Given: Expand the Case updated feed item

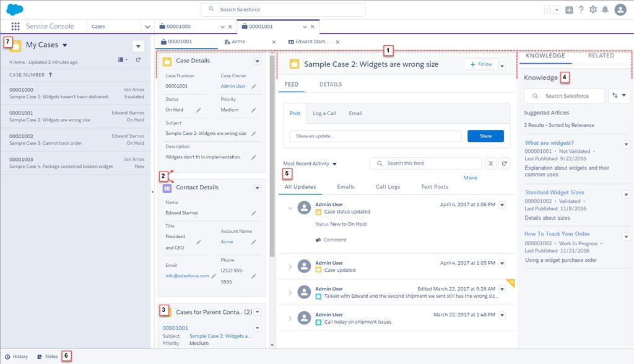Looking at the screenshot, I should tap(290, 267).
